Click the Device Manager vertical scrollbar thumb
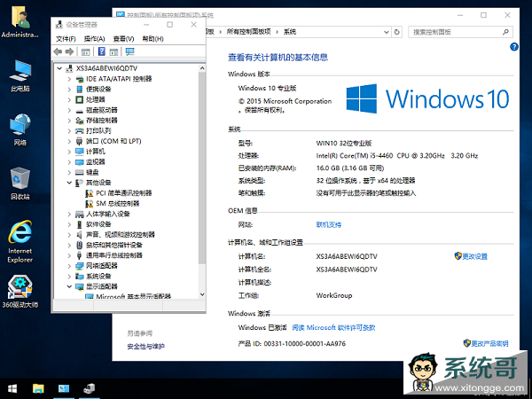 click(x=202, y=168)
